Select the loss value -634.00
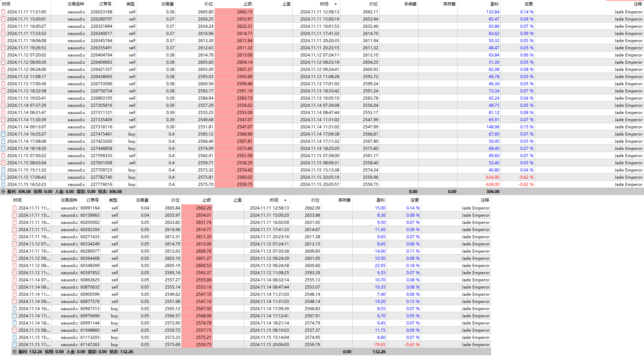This screenshot has width=644, height=357. pos(492,177)
